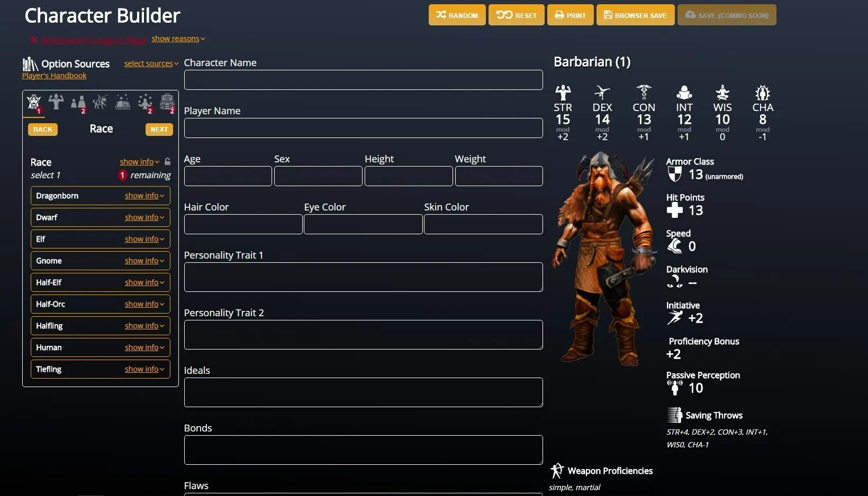Image resolution: width=868 pixels, height=496 pixels.
Task: Expand 'show info' for Halfling
Action: [x=144, y=326]
